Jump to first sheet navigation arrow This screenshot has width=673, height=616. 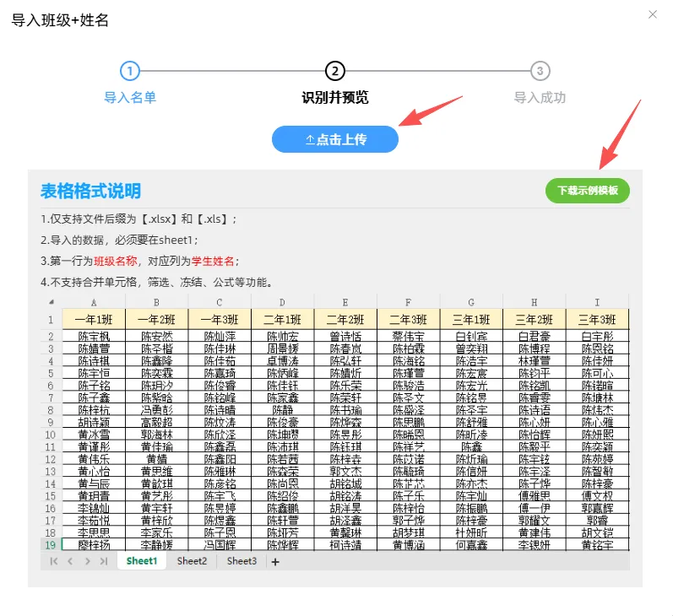pyautogui.click(x=54, y=561)
